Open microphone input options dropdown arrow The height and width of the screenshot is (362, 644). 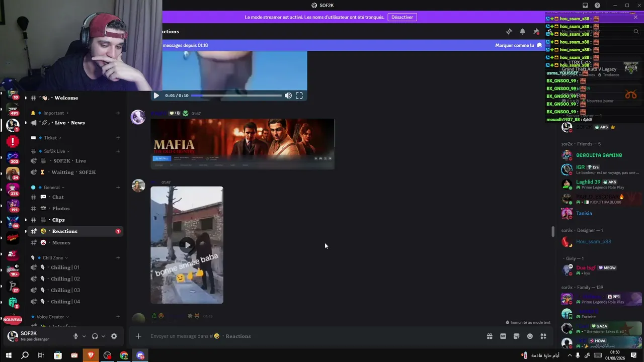click(x=84, y=336)
